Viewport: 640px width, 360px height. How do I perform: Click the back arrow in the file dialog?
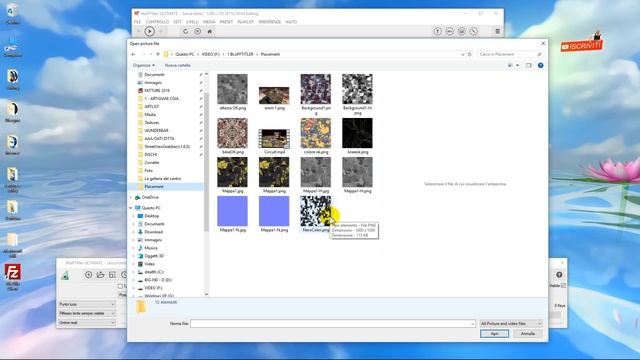click(133, 54)
